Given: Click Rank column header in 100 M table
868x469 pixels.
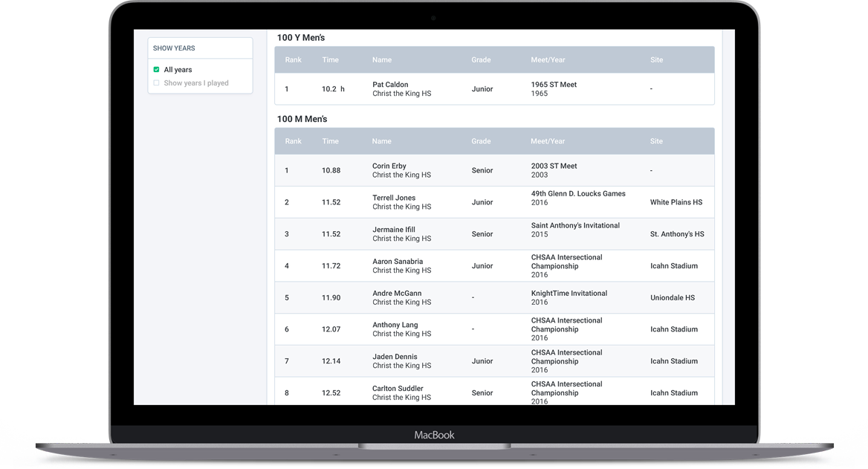Looking at the screenshot, I should 294,141.
